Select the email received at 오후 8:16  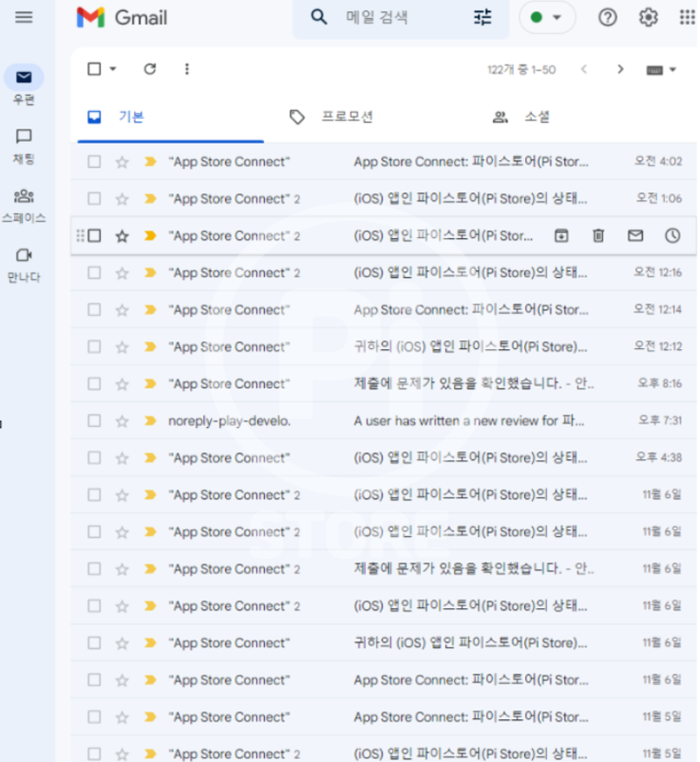tap(94, 383)
